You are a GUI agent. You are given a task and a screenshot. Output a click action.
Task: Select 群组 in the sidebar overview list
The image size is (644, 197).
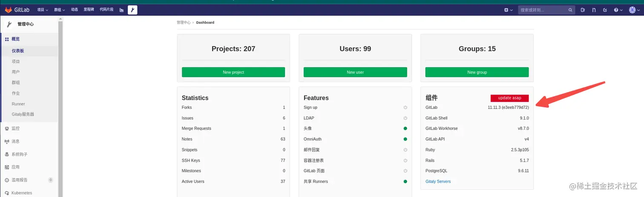16,83
